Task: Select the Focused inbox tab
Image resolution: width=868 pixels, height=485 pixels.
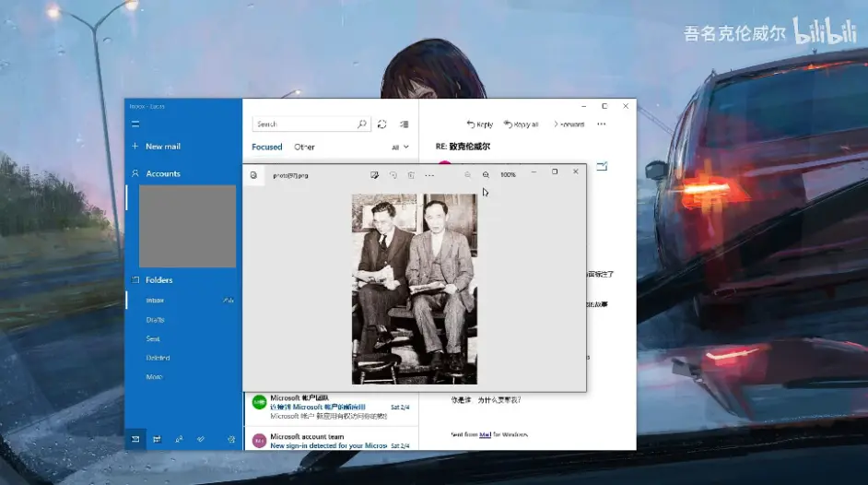Action: [x=266, y=147]
